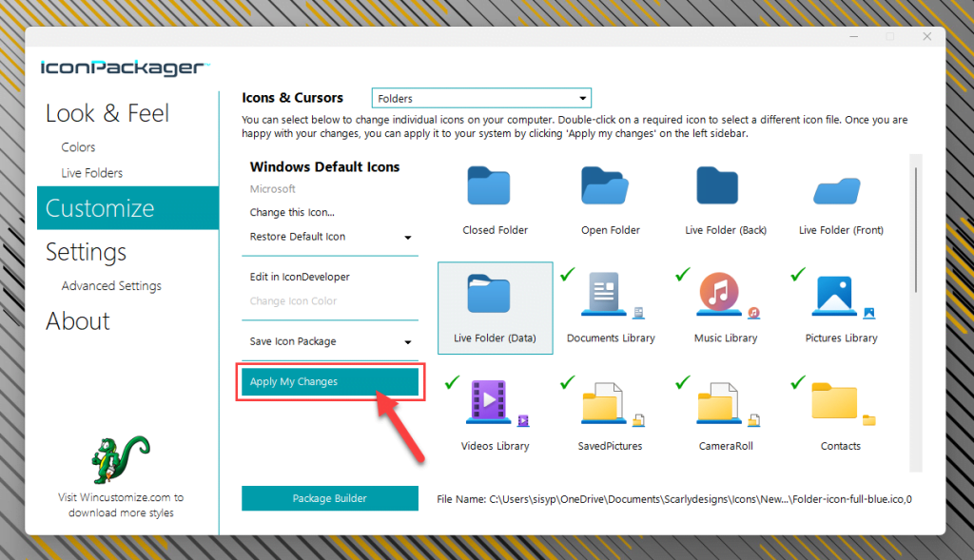Click the green checkmark above Contacts icon
This screenshot has width=974, height=560.
click(x=796, y=384)
